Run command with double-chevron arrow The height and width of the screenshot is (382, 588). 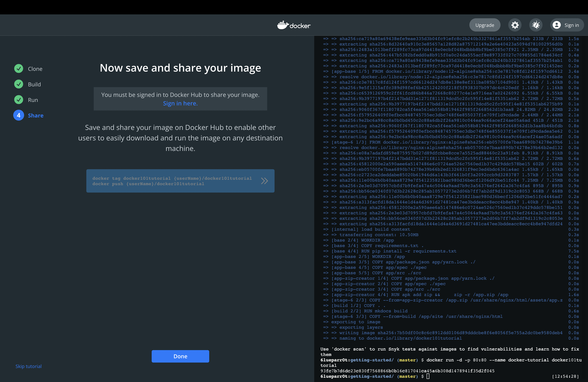pyautogui.click(x=264, y=181)
